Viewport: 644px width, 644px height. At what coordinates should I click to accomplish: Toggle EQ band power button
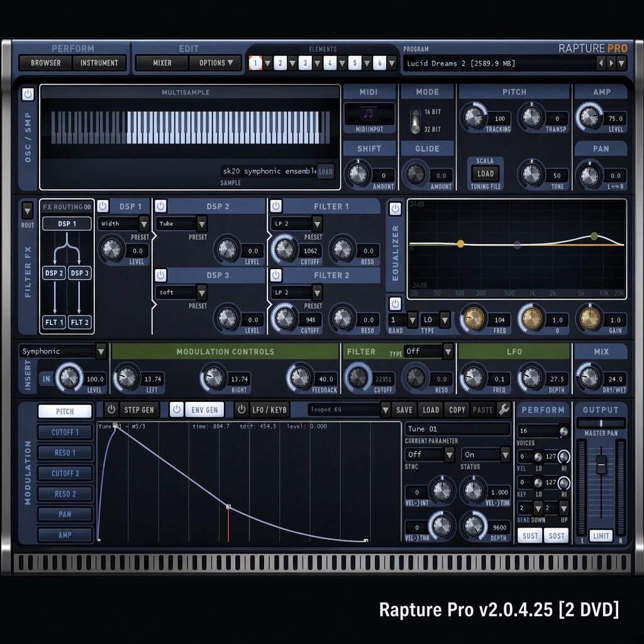[395, 304]
